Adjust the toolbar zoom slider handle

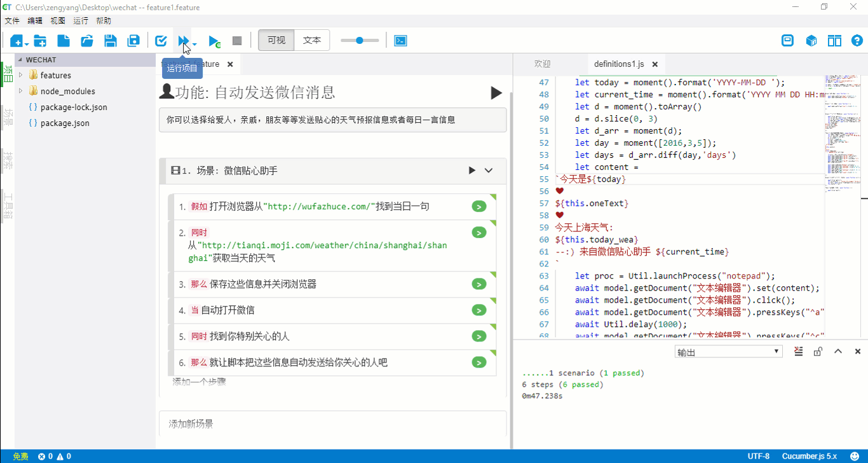[360, 41]
